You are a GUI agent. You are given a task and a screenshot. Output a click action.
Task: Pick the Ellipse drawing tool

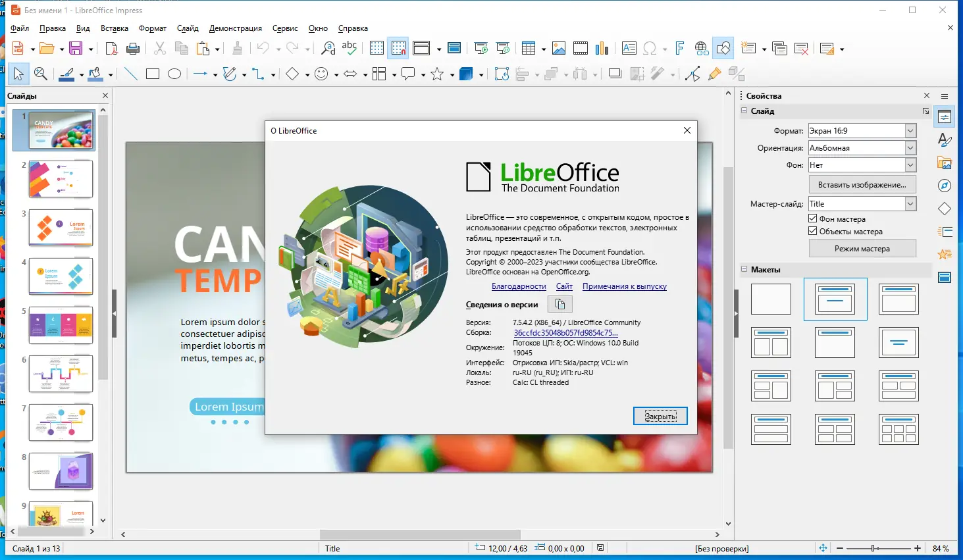(x=174, y=74)
